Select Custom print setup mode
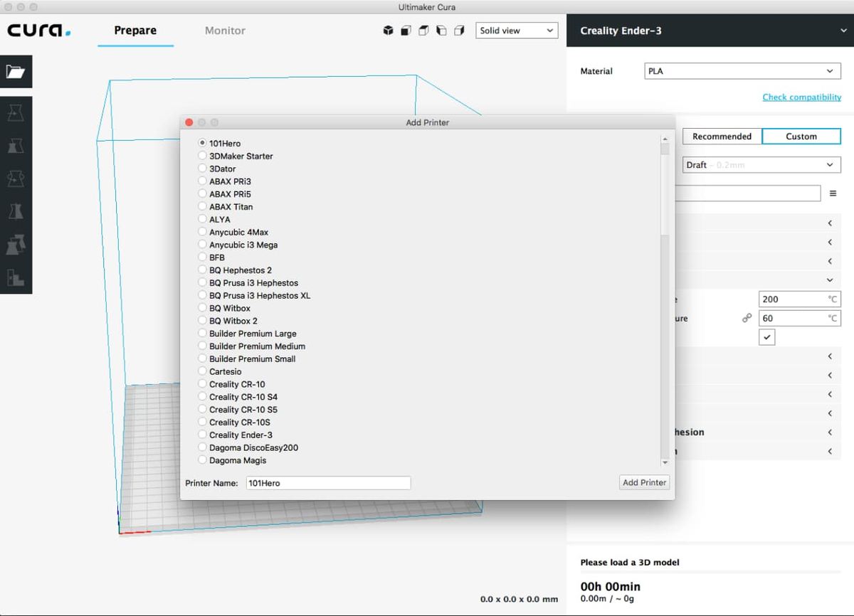The image size is (854, 616). [x=801, y=136]
